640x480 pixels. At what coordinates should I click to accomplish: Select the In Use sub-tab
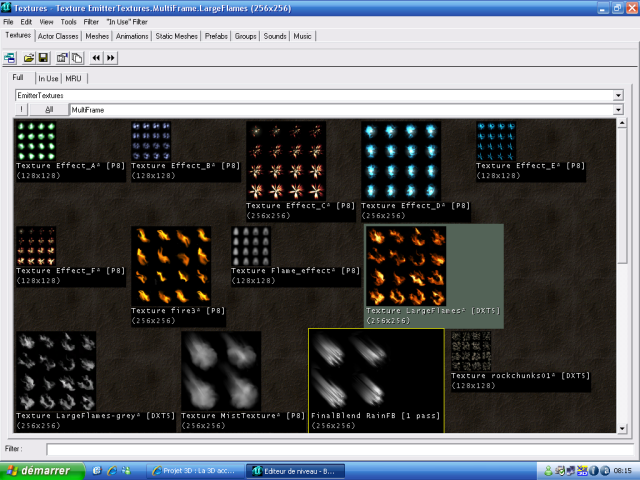click(x=48, y=78)
